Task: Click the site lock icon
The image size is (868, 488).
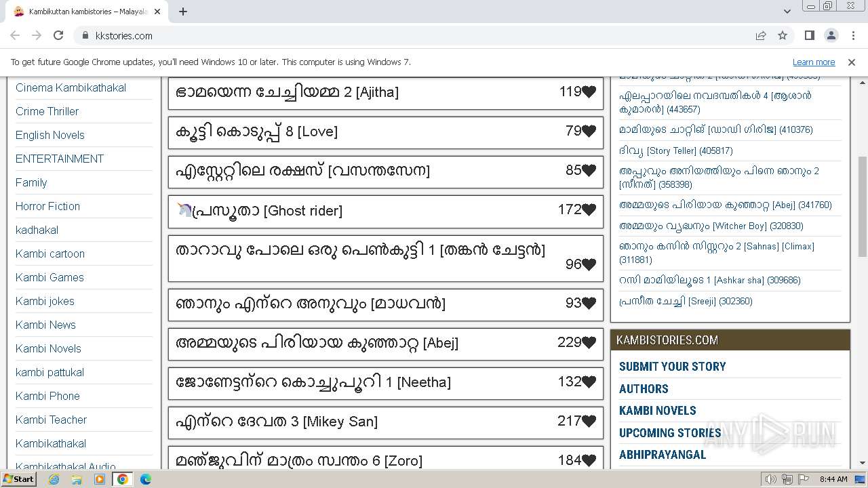Action: pos(85,35)
